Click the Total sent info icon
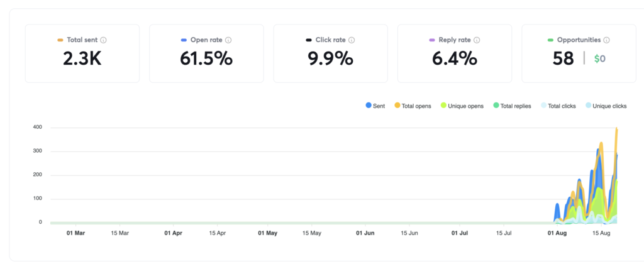The width and height of the screenshot is (644, 264). click(104, 40)
